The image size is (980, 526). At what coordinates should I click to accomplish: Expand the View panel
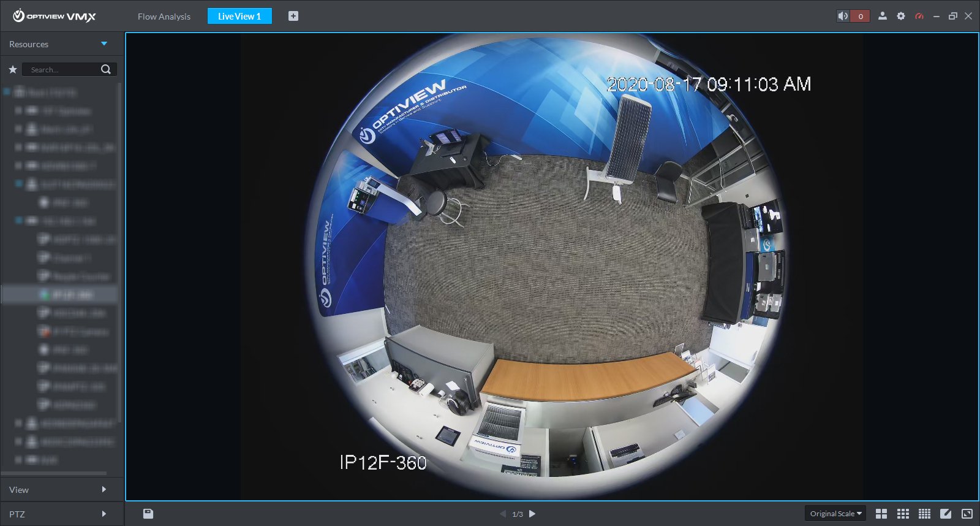coord(104,489)
